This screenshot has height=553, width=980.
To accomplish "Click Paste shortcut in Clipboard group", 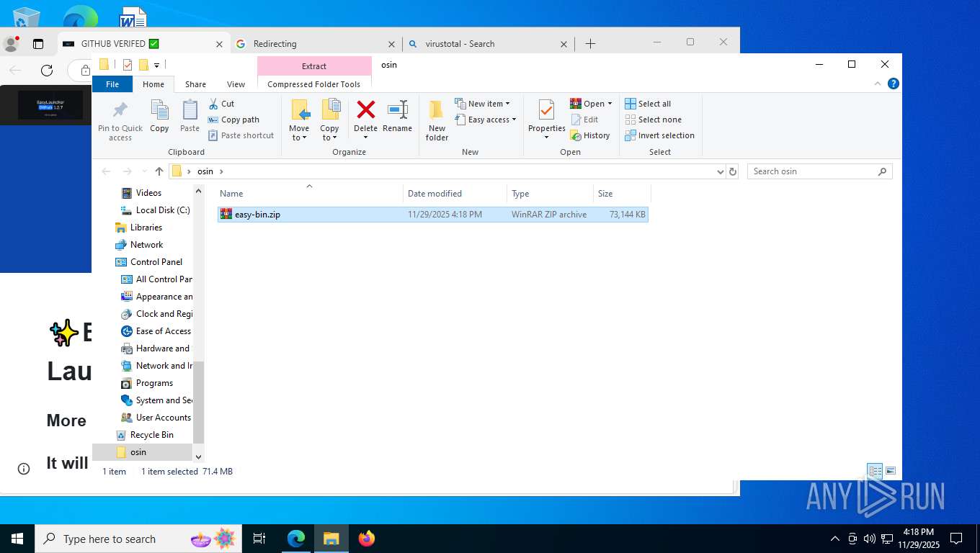I will [241, 135].
